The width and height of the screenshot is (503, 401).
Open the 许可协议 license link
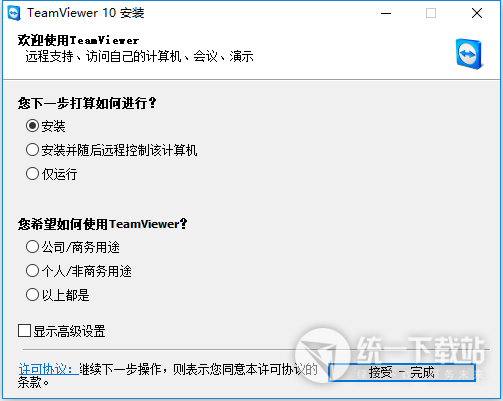pos(48,369)
